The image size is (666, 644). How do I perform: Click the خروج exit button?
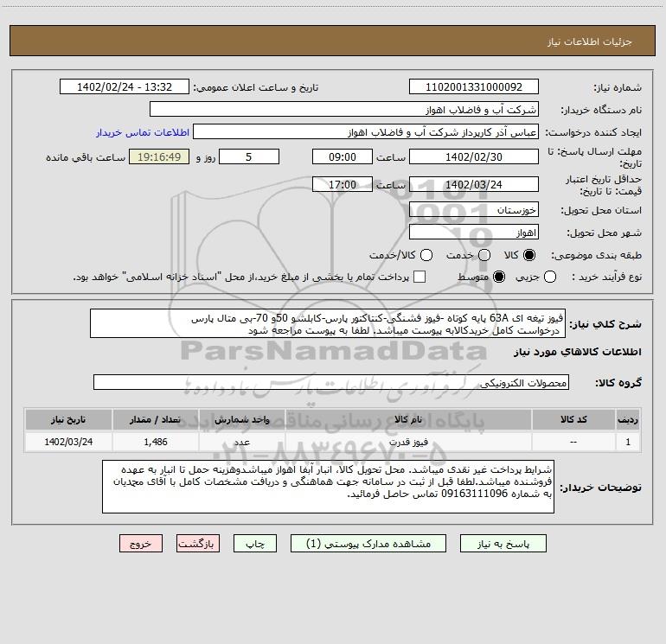[x=141, y=544]
